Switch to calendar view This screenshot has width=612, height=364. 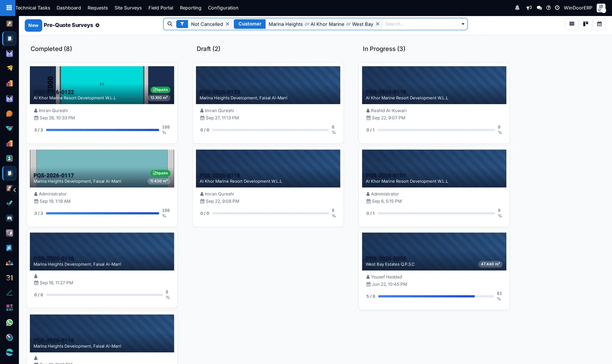[x=599, y=24]
